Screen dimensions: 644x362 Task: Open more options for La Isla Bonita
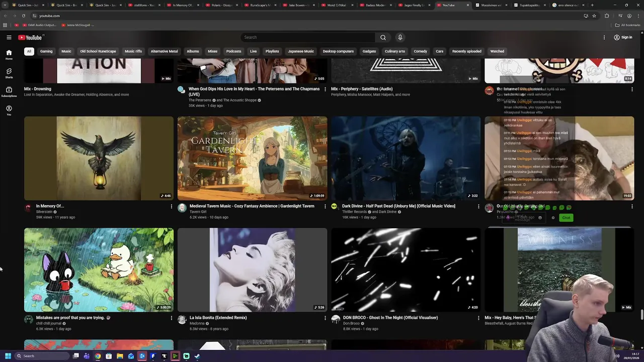325,318
